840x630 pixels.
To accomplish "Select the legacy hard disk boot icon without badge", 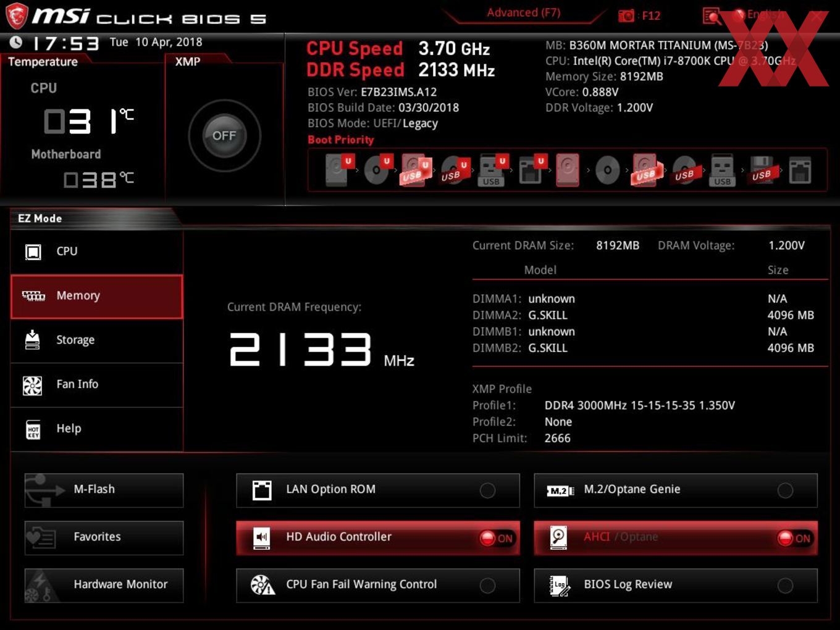I will click(568, 170).
